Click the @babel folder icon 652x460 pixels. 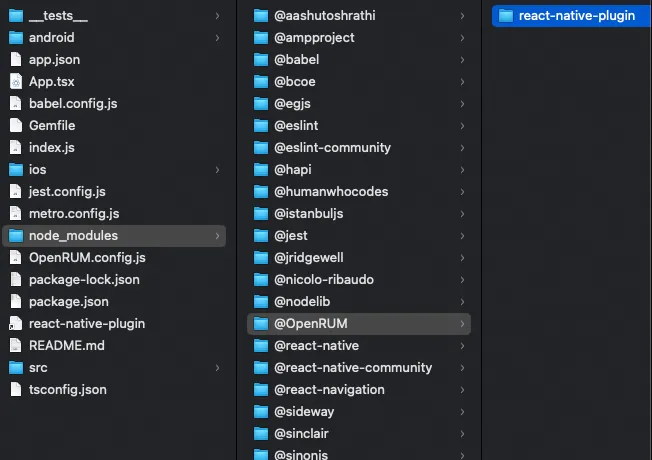coord(261,60)
